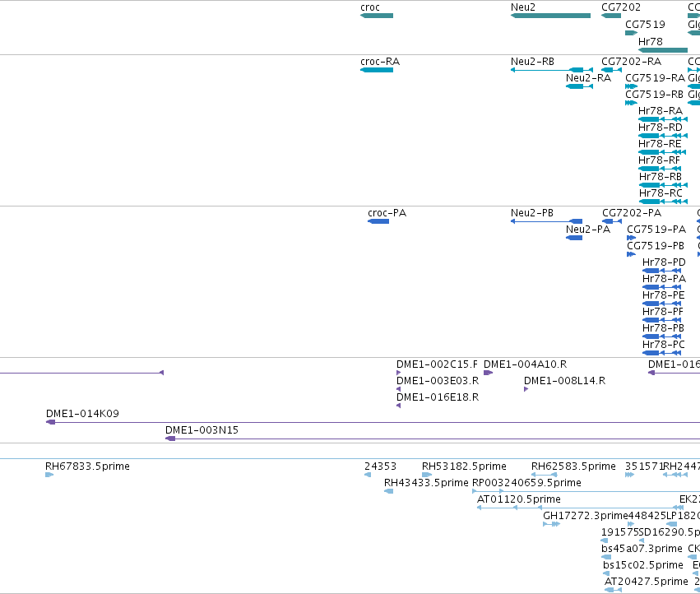Click the DME1-014K09 label text

click(82, 414)
